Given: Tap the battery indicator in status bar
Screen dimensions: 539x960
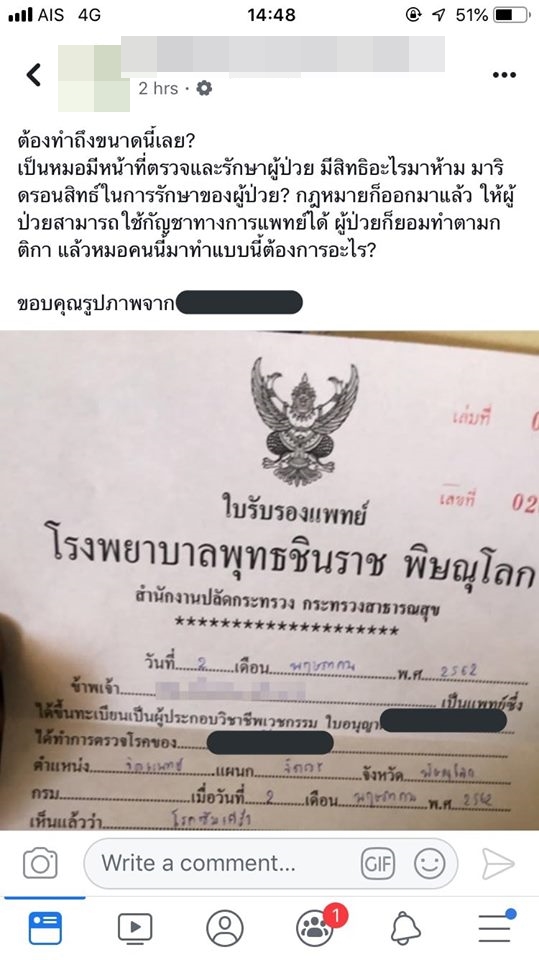Looking at the screenshot, I should (511, 15).
